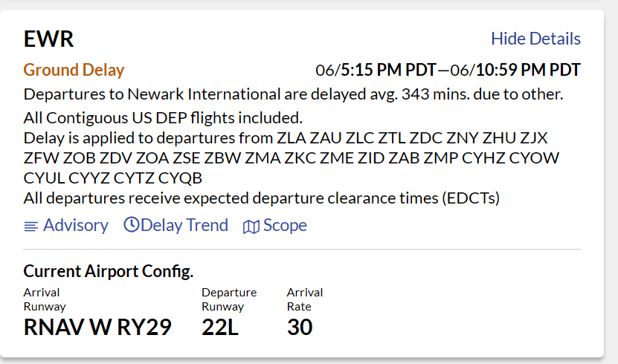618x364 pixels.
Task: Click the 343 mins. average delay sentence
Action: (x=293, y=94)
